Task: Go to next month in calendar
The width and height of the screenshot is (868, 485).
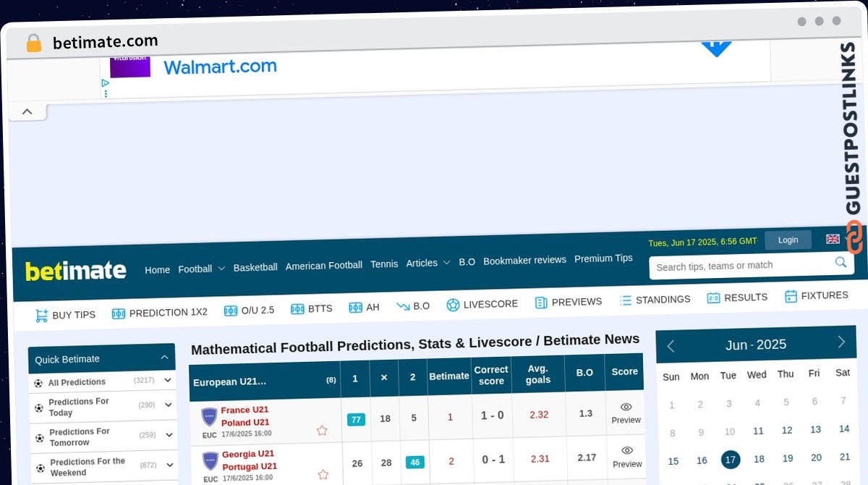Action: point(841,342)
